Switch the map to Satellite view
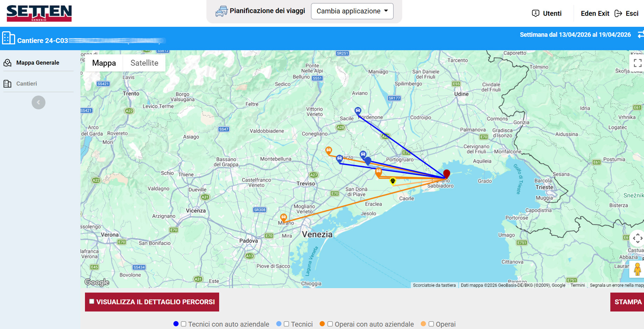 [144, 63]
